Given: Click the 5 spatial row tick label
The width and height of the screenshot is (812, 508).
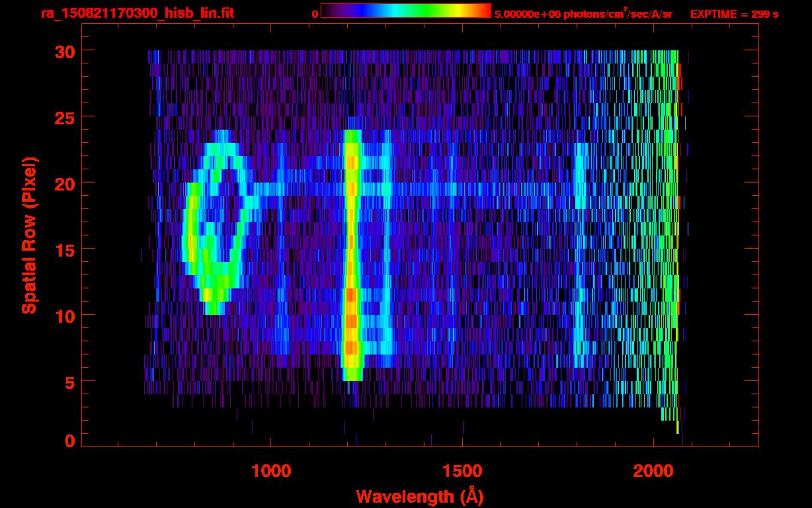Looking at the screenshot, I should (69, 382).
